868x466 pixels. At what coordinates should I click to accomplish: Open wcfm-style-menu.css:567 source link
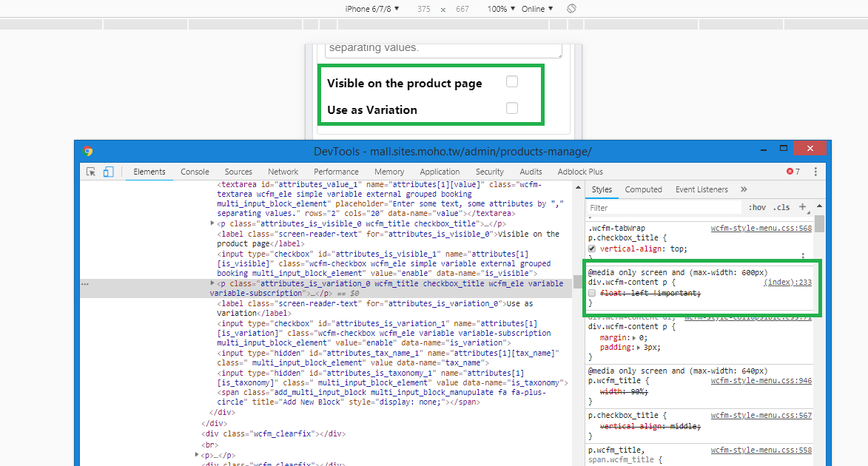761,415
